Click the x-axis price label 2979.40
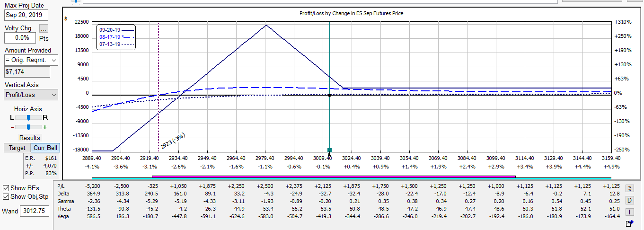The image size is (644, 230). click(x=265, y=158)
